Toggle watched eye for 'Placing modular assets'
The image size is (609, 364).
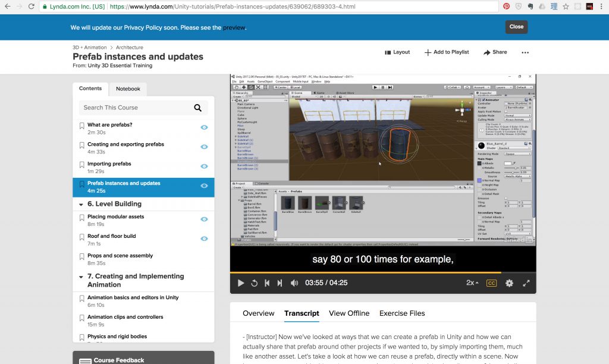click(x=204, y=219)
